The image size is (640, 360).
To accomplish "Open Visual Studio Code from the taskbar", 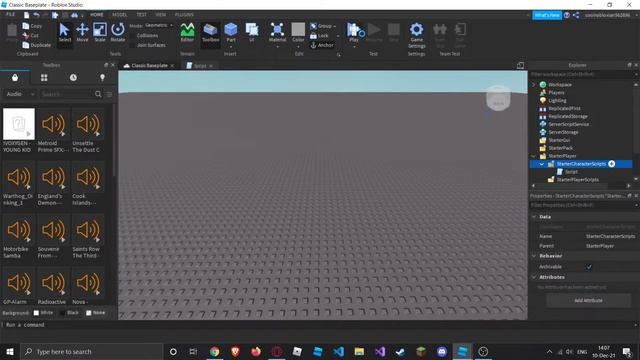I will click(338, 351).
